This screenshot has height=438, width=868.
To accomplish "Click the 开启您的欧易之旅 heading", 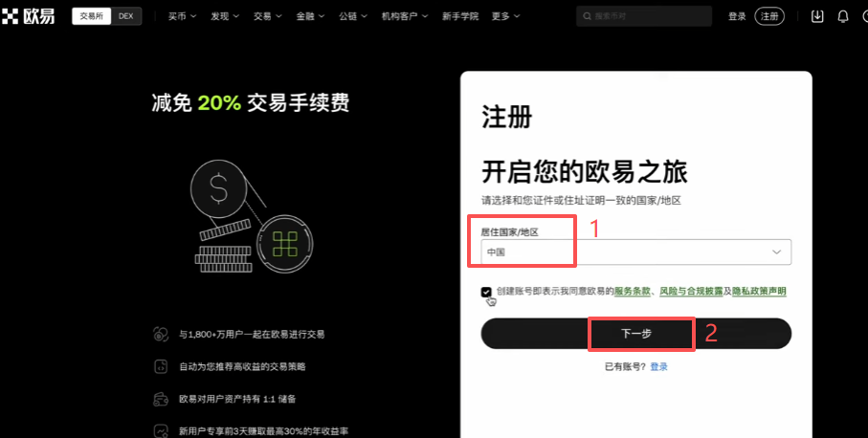I will pyautogui.click(x=585, y=172).
